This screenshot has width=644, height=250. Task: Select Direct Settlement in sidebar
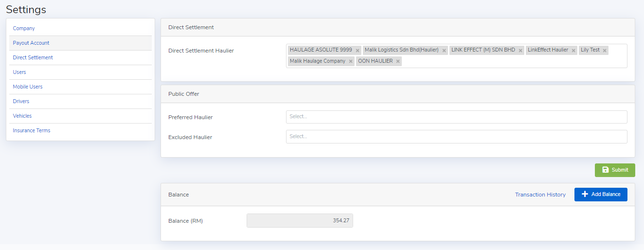pyautogui.click(x=33, y=58)
